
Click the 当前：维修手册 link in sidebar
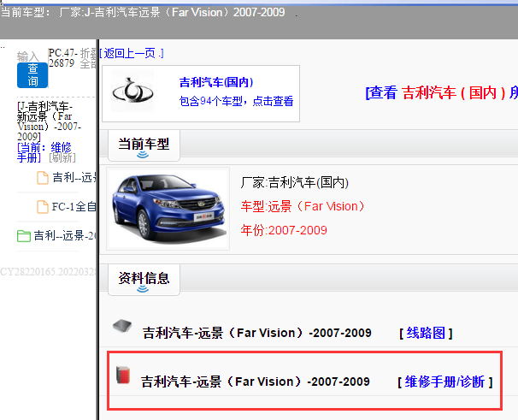44,152
